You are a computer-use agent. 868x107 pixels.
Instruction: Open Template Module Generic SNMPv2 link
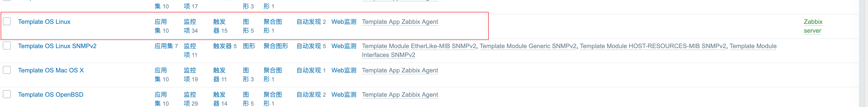[x=528, y=46]
